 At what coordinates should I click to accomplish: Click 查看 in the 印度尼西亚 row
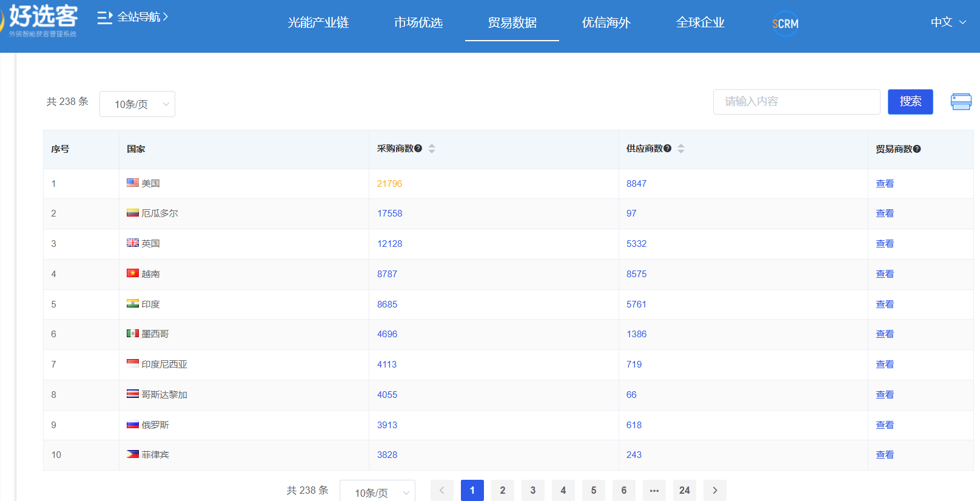[x=885, y=365]
